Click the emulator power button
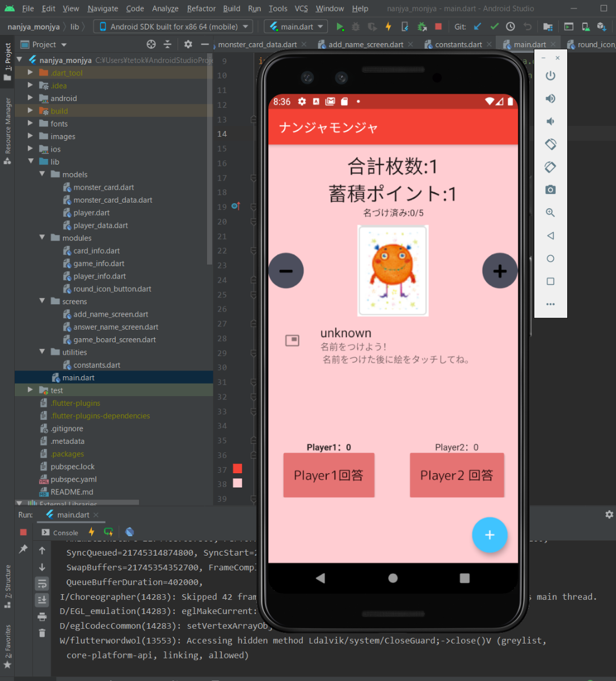The height and width of the screenshot is (681, 616). pyautogui.click(x=550, y=76)
